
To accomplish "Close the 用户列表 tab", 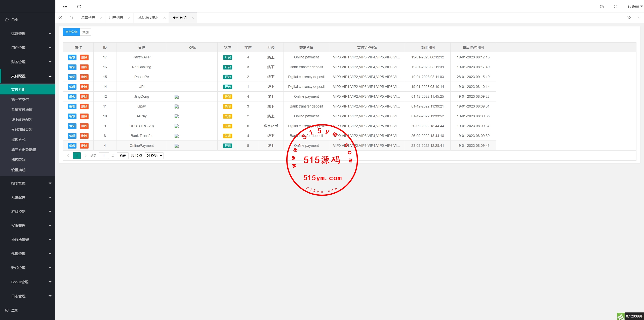I will [x=129, y=18].
